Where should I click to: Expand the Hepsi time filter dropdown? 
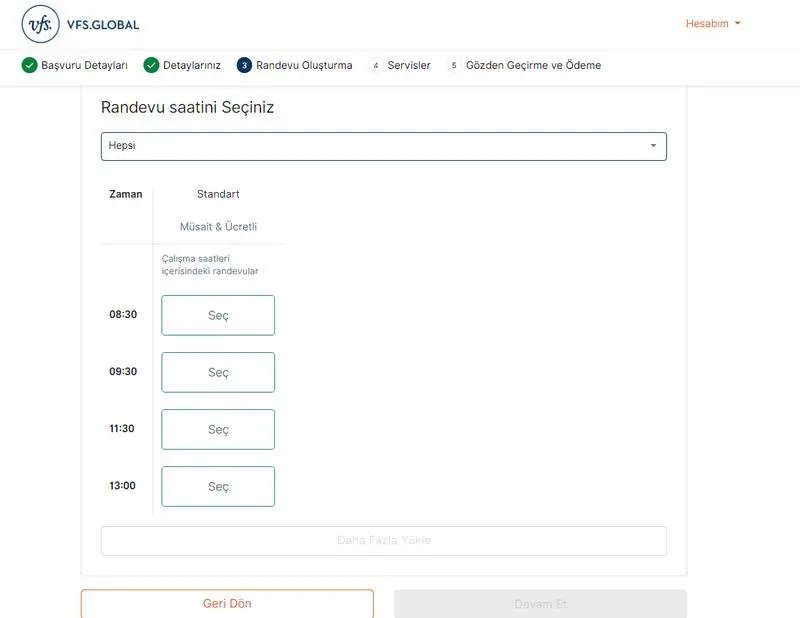383,146
